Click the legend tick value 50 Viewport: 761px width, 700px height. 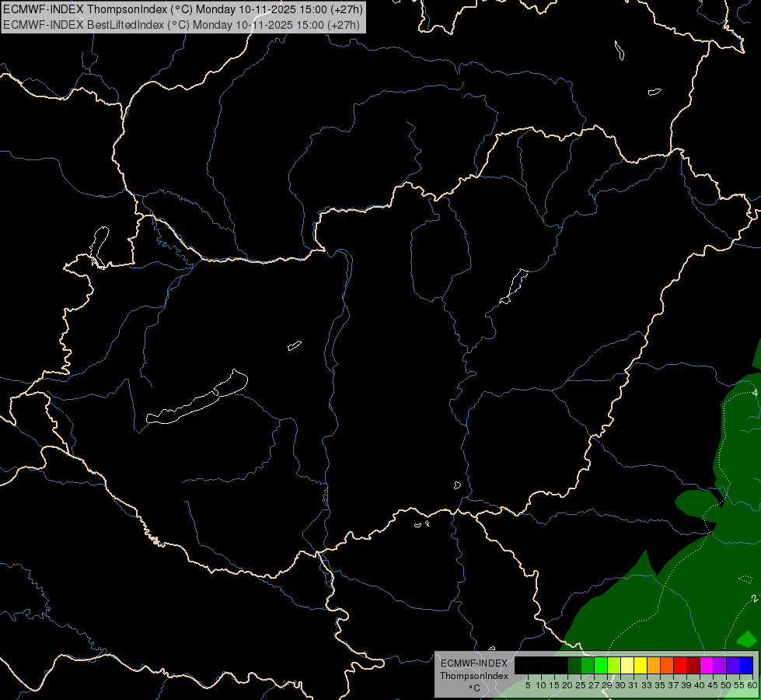727,685
